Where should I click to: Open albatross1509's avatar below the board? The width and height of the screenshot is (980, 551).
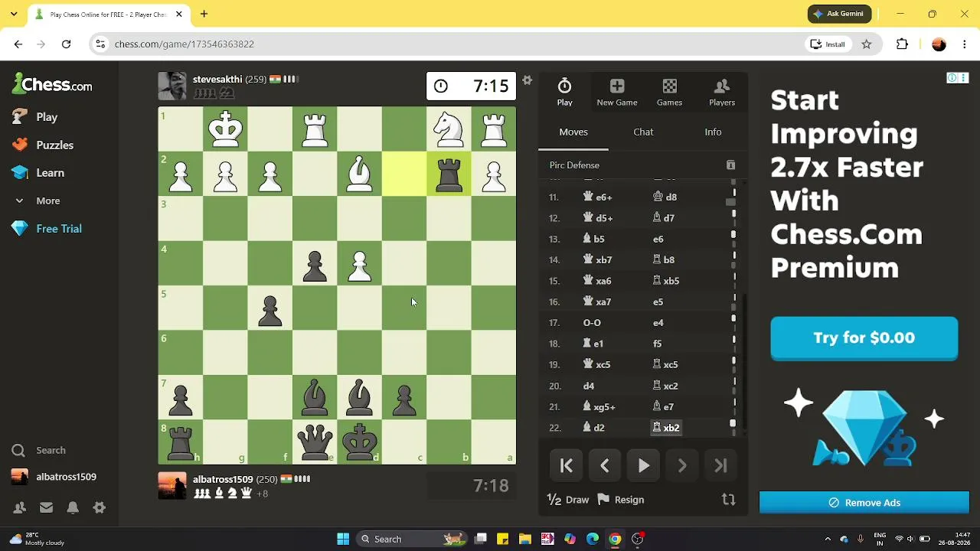[x=171, y=486]
